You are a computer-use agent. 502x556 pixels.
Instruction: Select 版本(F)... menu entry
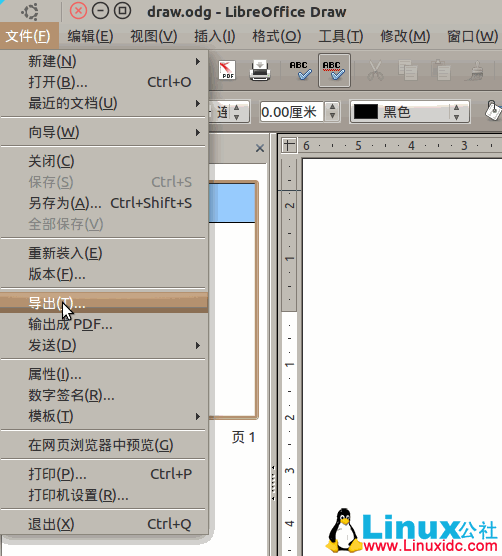[104, 274]
